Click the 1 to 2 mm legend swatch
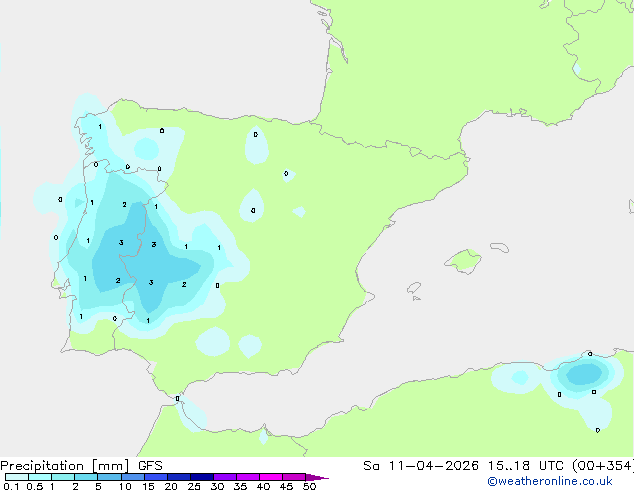The width and height of the screenshot is (634, 490). [x=63, y=477]
